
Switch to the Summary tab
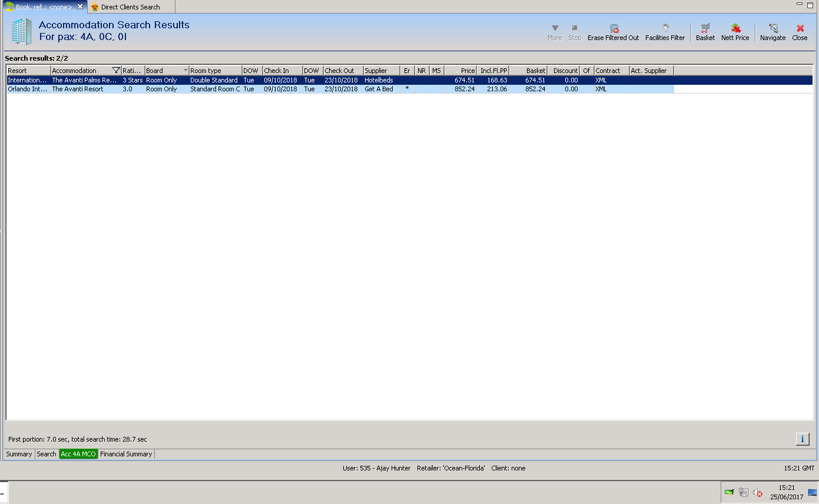click(x=19, y=454)
